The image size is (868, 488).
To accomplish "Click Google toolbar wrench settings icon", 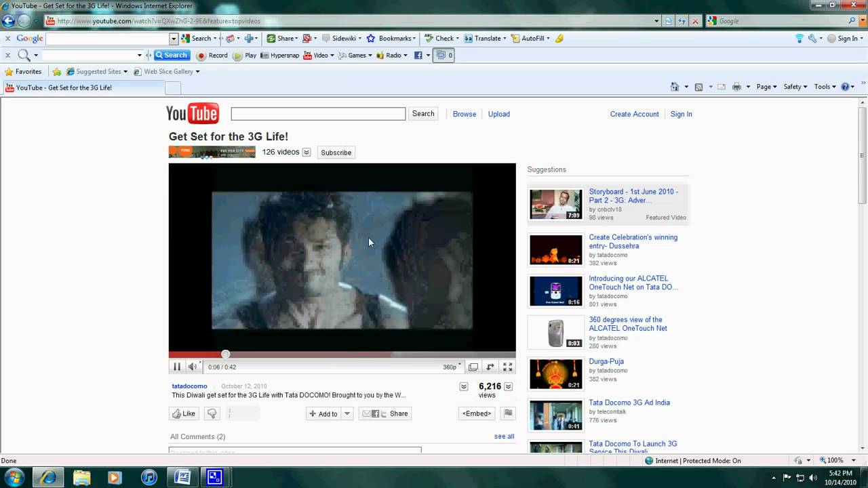I will click(812, 39).
